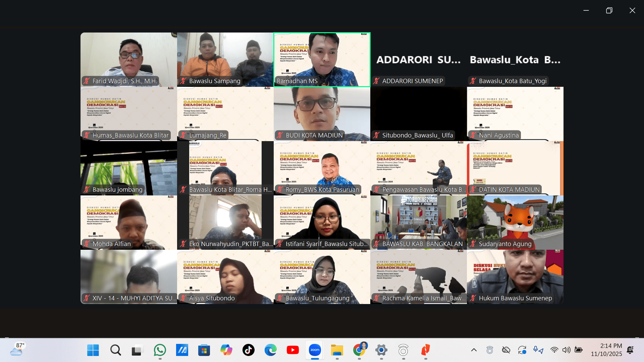Click the Windows Start button
Screen dimensions: 644x362
point(93,350)
